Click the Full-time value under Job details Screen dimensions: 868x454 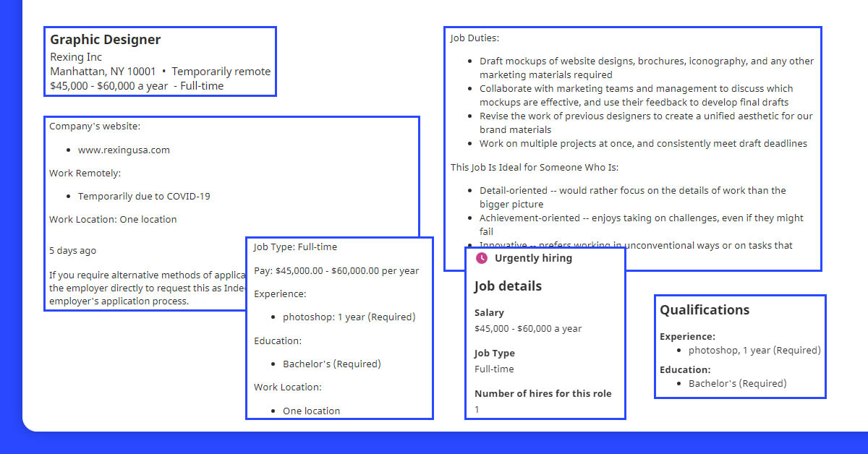click(x=494, y=369)
